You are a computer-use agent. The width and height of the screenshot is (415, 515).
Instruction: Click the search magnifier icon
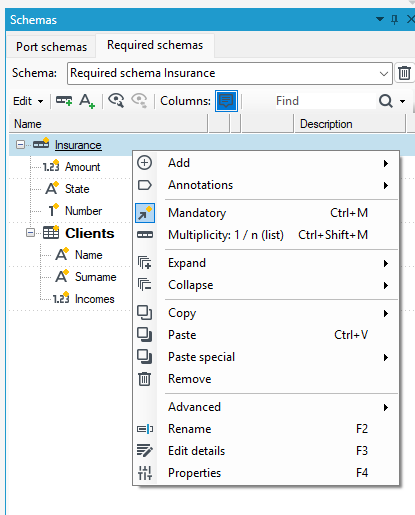[386, 101]
